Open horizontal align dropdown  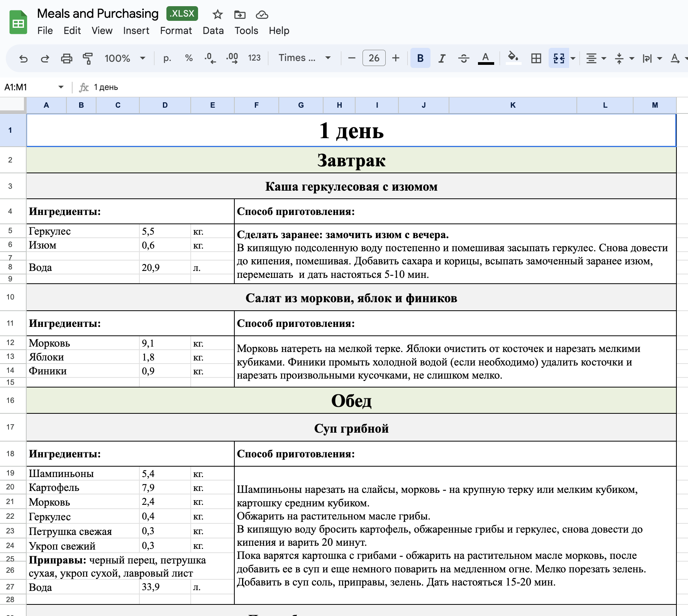coord(595,58)
